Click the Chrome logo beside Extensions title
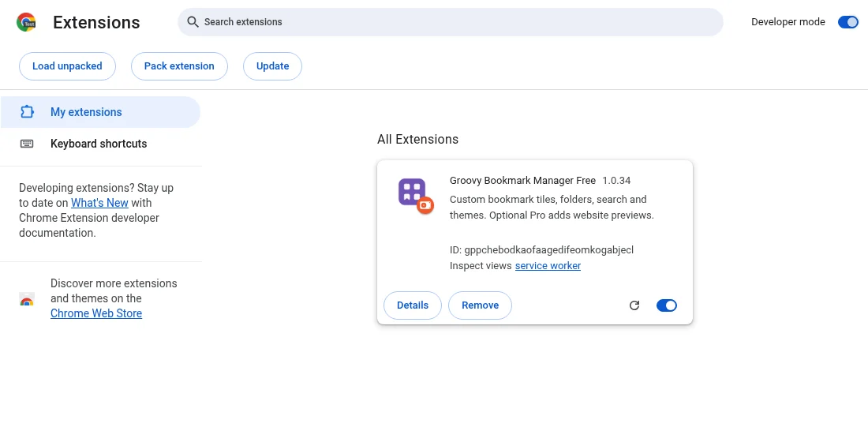 point(26,22)
